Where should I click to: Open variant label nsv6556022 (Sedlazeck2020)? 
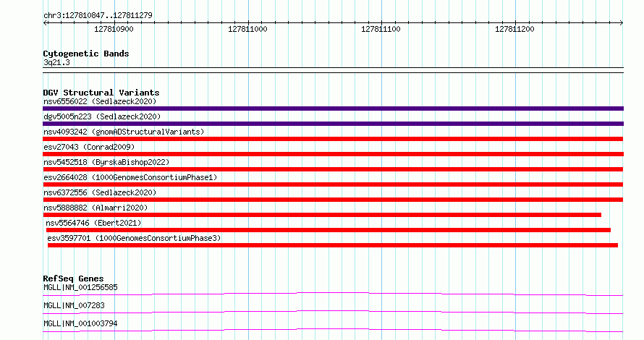coord(100,101)
